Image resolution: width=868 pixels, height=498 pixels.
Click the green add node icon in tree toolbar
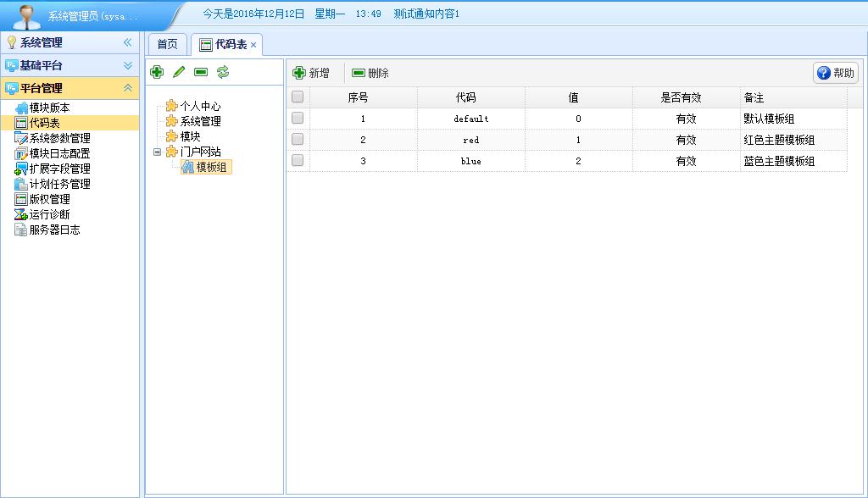click(x=157, y=73)
